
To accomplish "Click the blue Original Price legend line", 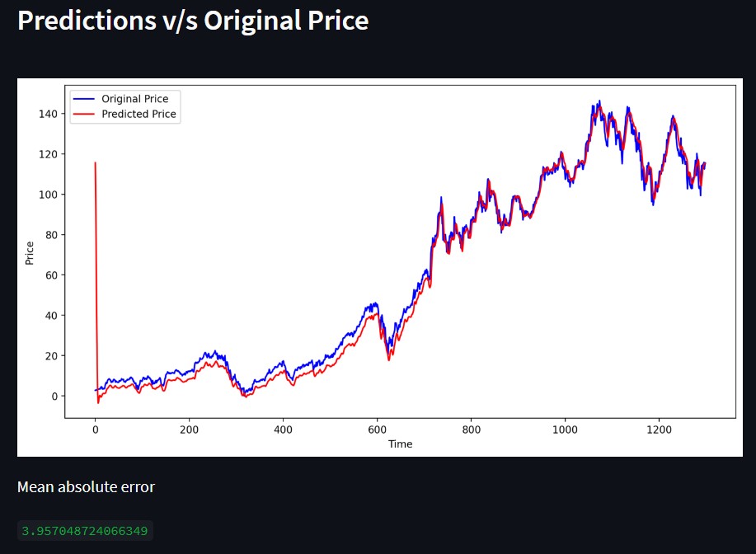I will [x=83, y=99].
